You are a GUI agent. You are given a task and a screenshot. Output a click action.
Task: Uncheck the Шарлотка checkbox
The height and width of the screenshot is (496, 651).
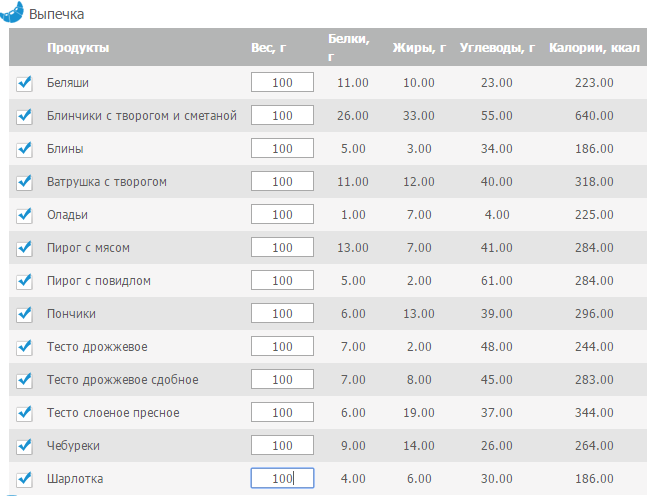pos(24,479)
